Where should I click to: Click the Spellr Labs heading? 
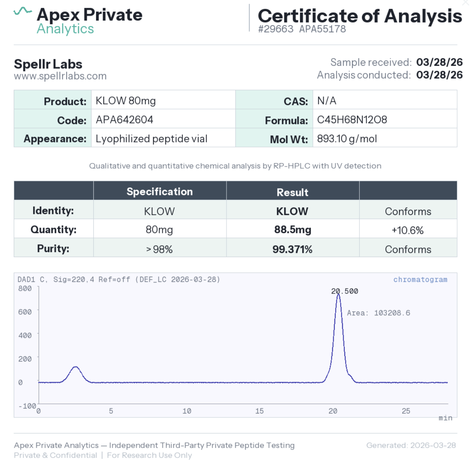pyautogui.click(x=48, y=64)
